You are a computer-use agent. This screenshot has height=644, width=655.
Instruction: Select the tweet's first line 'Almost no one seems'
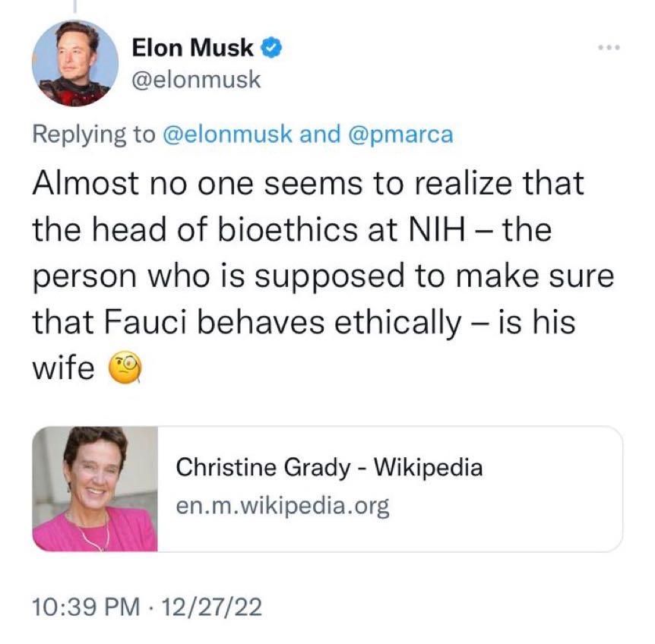point(198,183)
